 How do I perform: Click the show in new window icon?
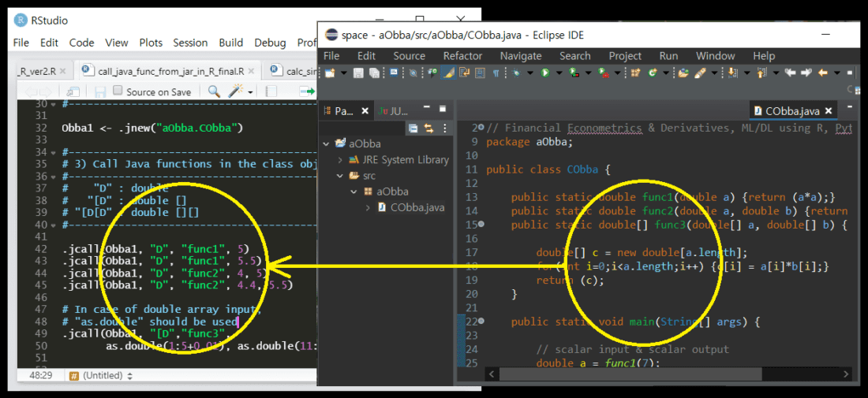click(x=73, y=91)
